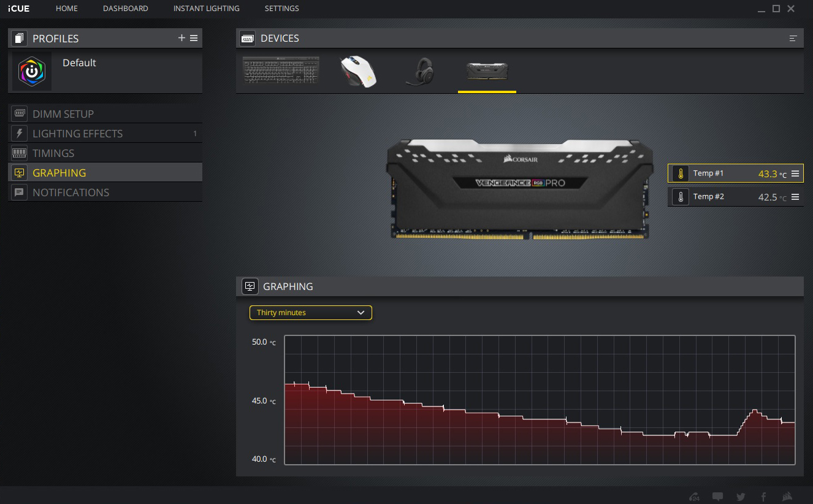Image resolution: width=813 pixels, height=504 pixels.
Task: Open the Lighting Effects section
Action: coord(77,134)
